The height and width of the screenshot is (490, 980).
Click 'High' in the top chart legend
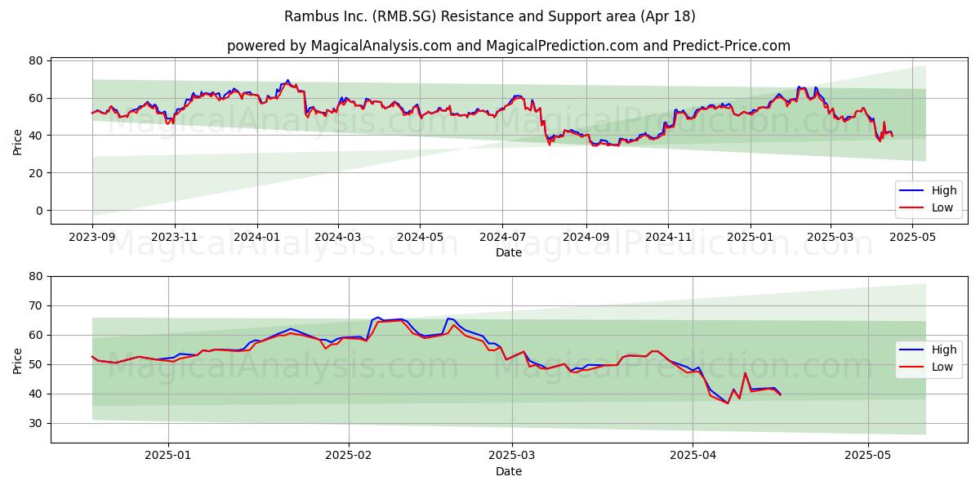[944, 190]
